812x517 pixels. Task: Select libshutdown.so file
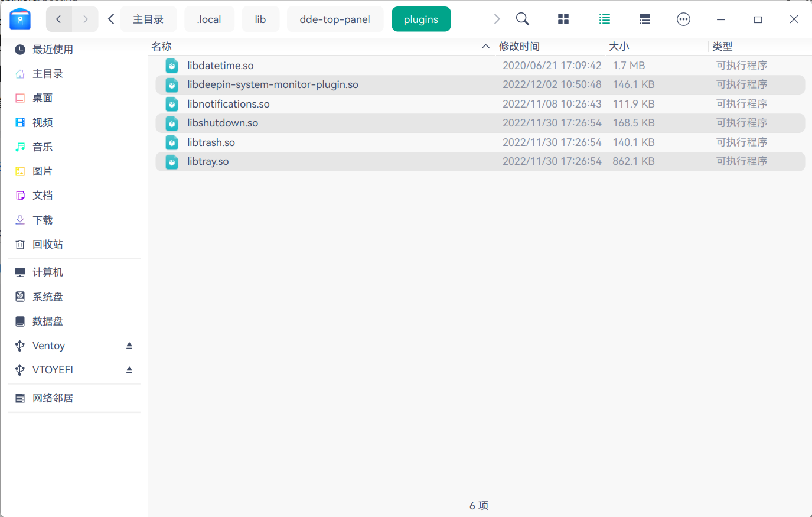coord(480,123)
